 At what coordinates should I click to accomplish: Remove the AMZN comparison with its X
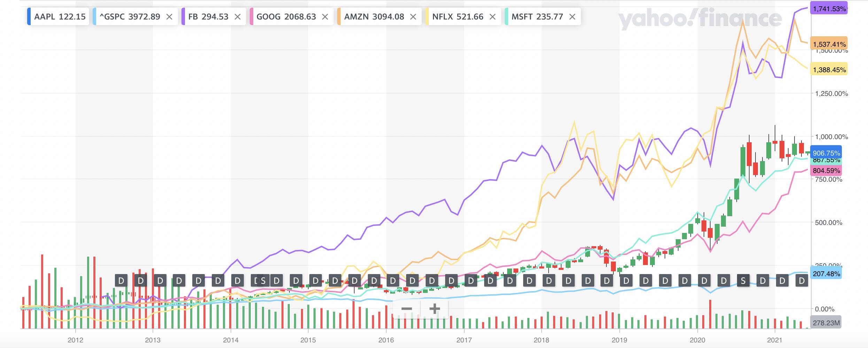click(413, 17)
